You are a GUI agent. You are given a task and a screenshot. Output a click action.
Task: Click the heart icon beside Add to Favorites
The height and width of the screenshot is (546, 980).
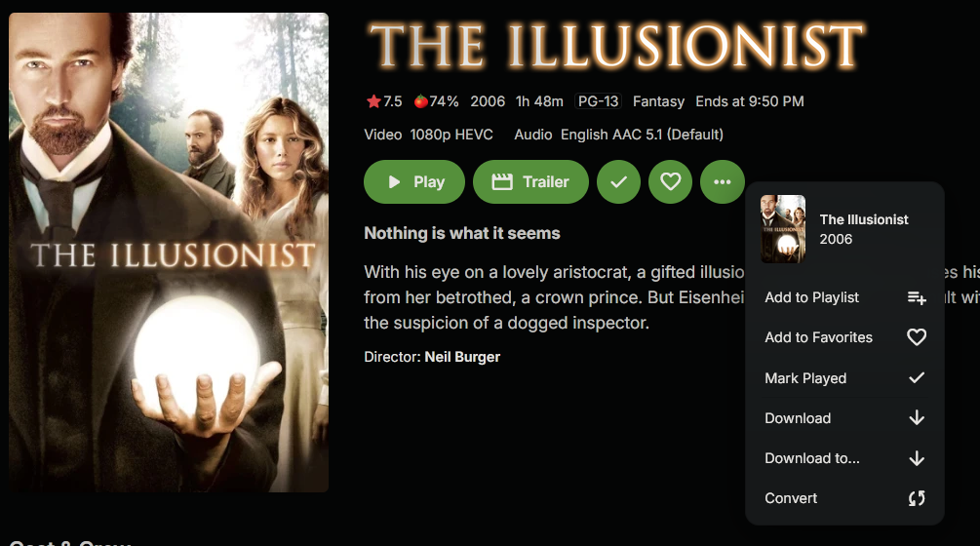[x=917, y=337]
